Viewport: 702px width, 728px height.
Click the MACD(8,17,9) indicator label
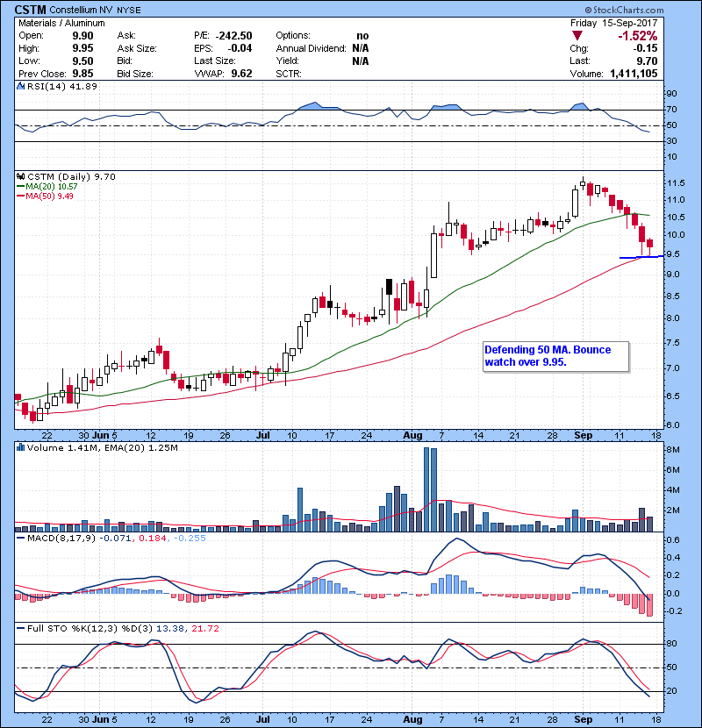click(61, 539)
